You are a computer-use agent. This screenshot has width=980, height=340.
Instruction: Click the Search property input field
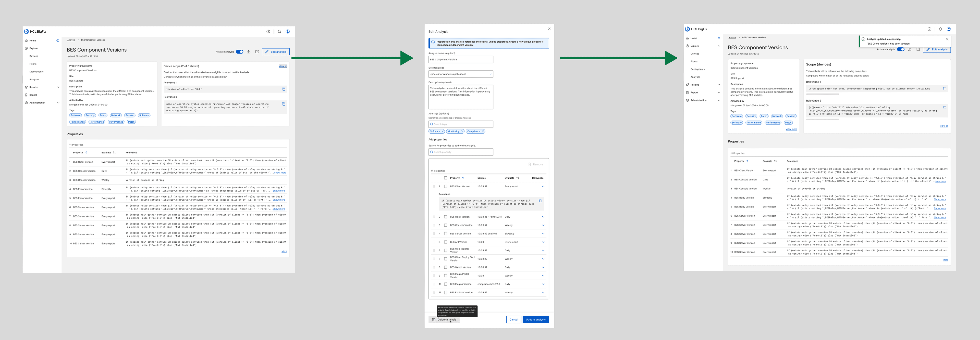(461, 152)
